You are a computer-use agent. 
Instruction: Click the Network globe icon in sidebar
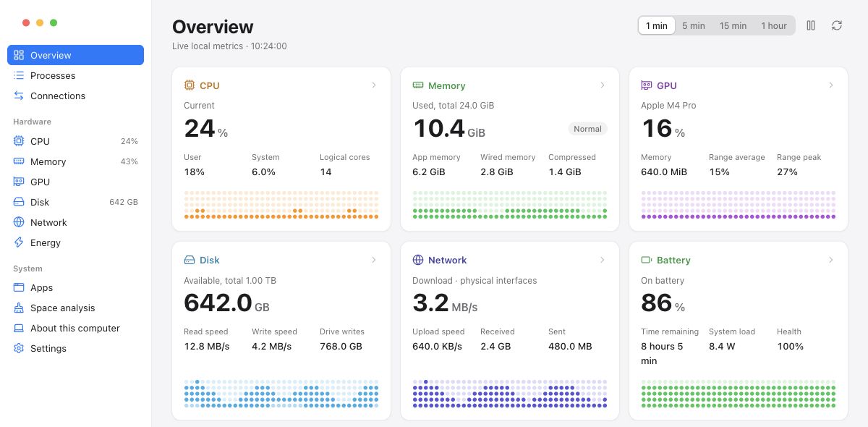[x=19, y=222]
